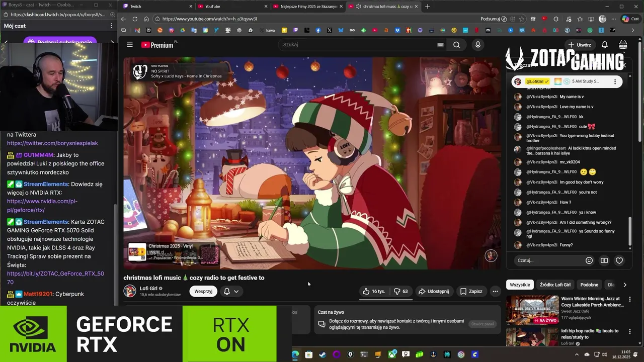Click the YouTube Premium logo

tap(157, 45)
